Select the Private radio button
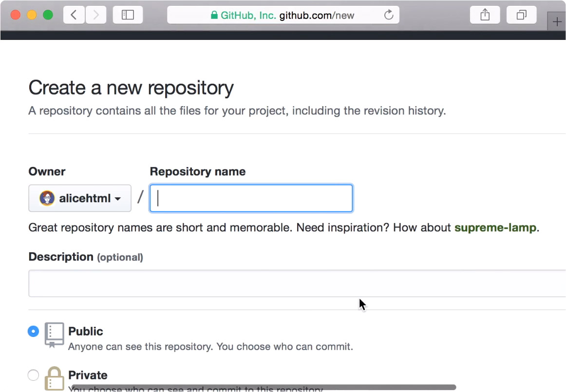This screenshot has height=392, width=566. tap(33, 375)
